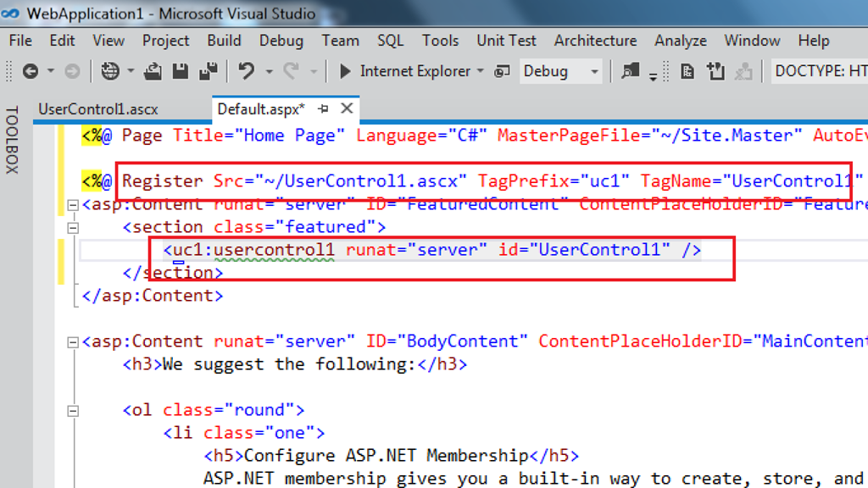Click the Navigate Backward arrow icon

31,71
